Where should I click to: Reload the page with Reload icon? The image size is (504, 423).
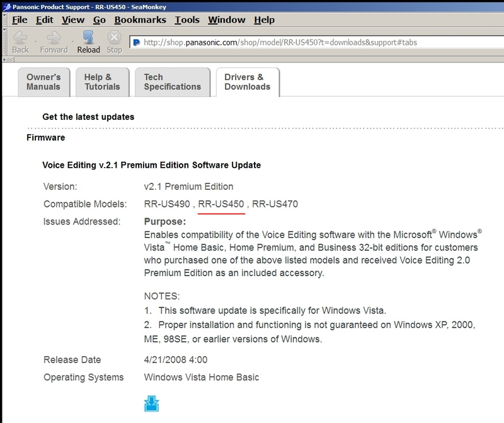tap(88, 37)
